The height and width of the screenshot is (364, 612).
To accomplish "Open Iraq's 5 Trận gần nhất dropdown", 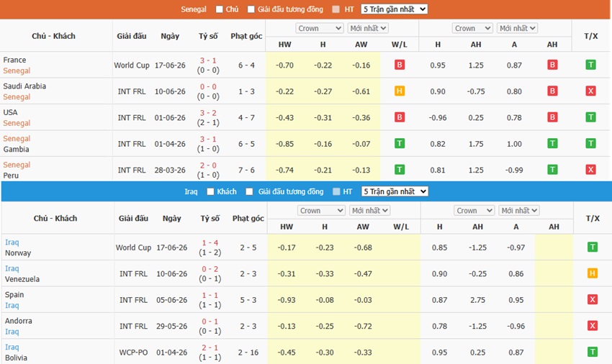I will [x=395, y=191].
